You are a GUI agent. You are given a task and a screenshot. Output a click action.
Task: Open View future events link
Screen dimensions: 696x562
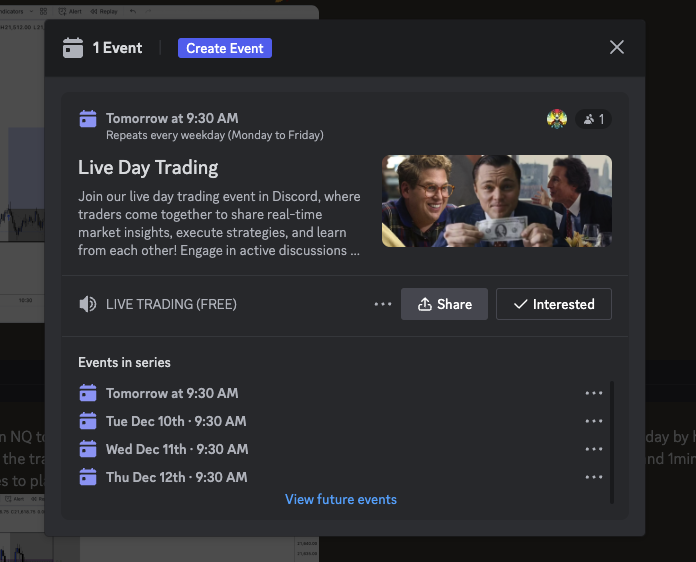tap(341, 499)
